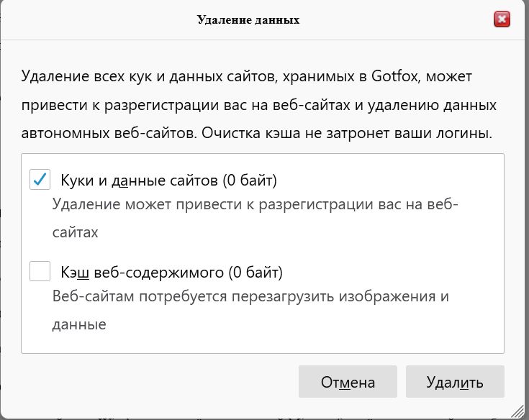Viewport: 529px width, 420px height.
Task: Click the description about разрегистрации under cookies option
Action: tap(255, 218)
